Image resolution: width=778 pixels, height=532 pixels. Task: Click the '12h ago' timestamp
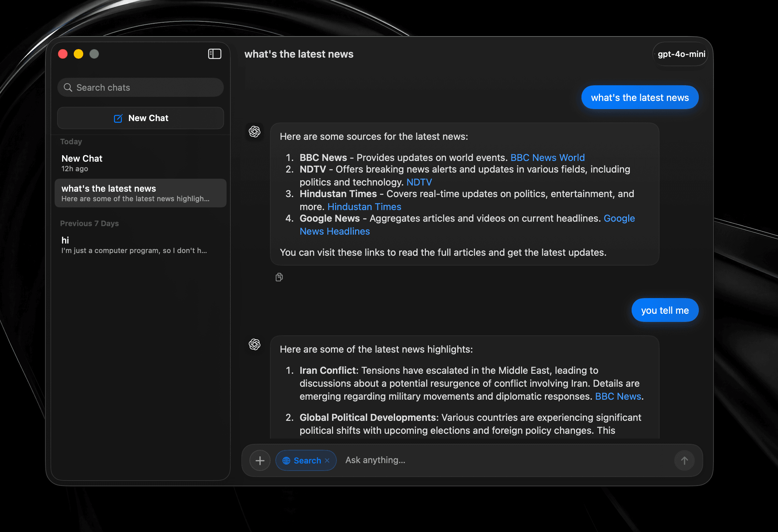tap(75, 169)
